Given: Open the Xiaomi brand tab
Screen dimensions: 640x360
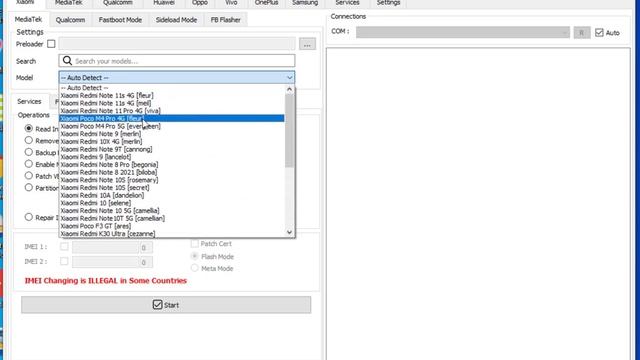Looking at the screenshot, I should (25, 3).
